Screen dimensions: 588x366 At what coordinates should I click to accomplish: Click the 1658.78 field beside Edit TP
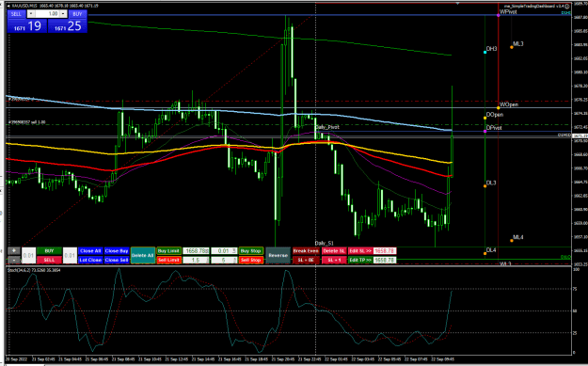385,260
